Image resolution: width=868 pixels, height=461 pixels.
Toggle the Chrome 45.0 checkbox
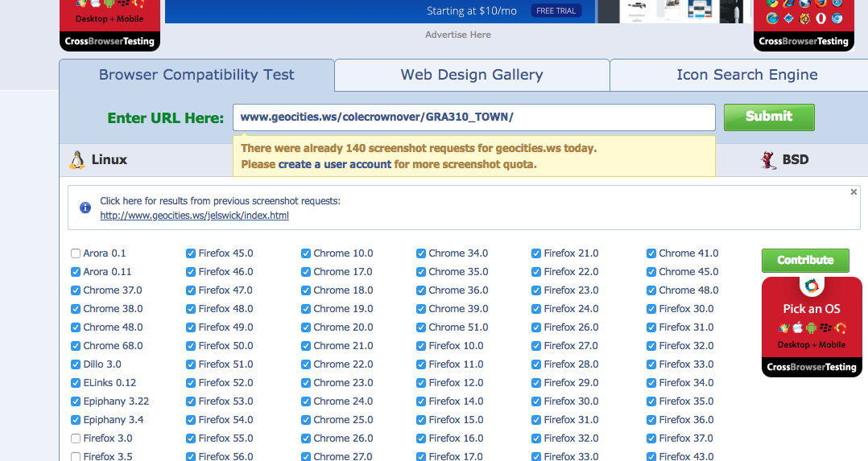point(651,272)
